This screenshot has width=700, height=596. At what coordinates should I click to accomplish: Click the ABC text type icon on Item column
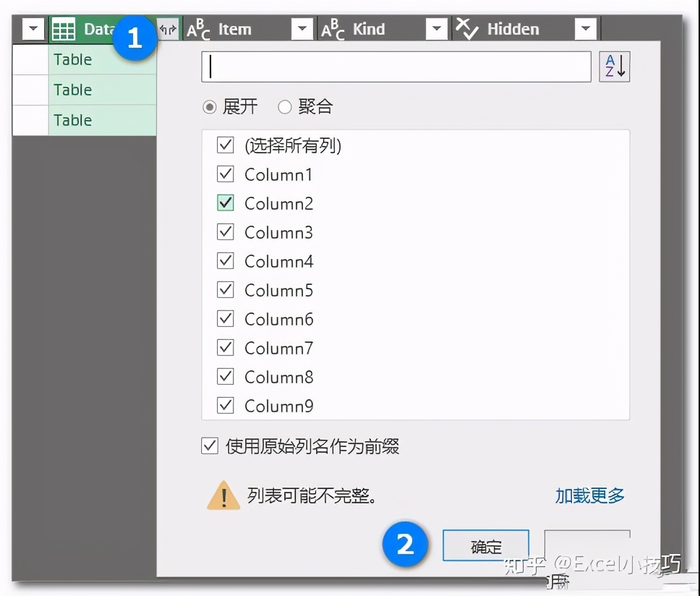197,29
